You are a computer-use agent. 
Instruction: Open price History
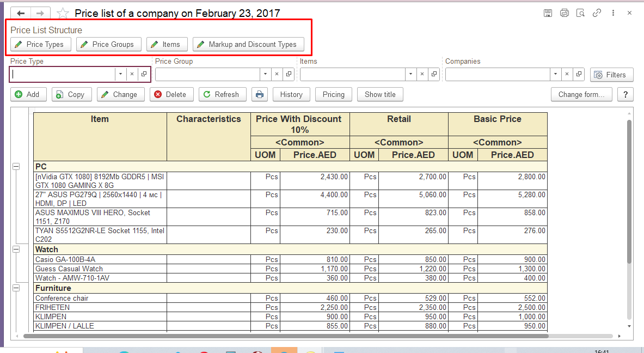tap(291, 95)
